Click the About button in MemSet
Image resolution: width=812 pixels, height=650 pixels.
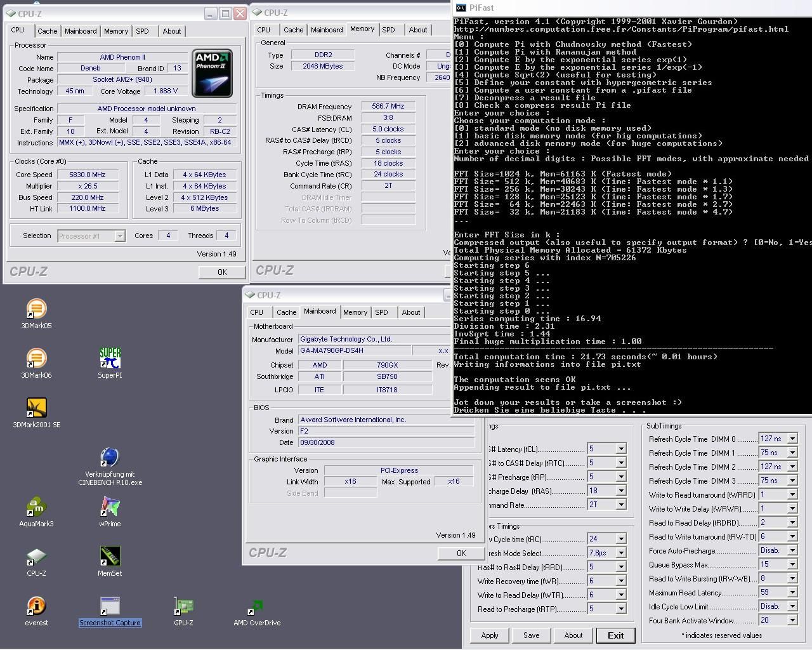coord(573,635)
